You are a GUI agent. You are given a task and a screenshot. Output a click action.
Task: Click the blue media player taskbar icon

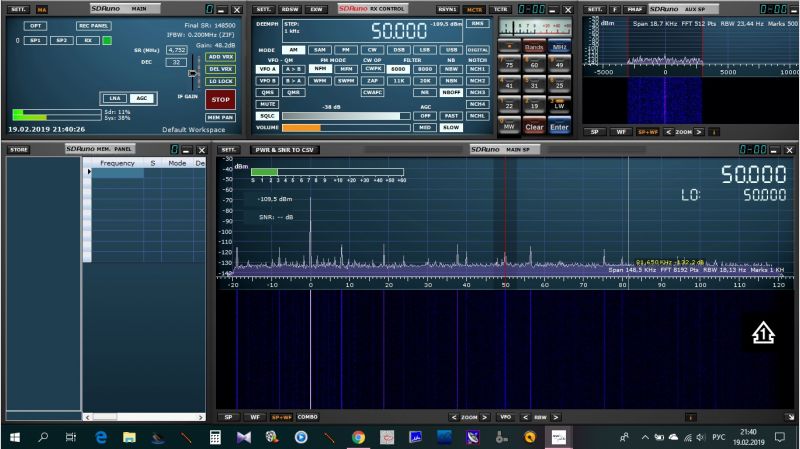pyautogui.click(x=301, y=437)
